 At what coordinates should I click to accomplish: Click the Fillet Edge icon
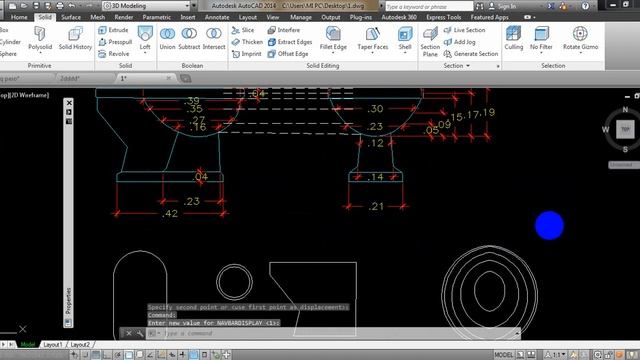coord(333,34)
